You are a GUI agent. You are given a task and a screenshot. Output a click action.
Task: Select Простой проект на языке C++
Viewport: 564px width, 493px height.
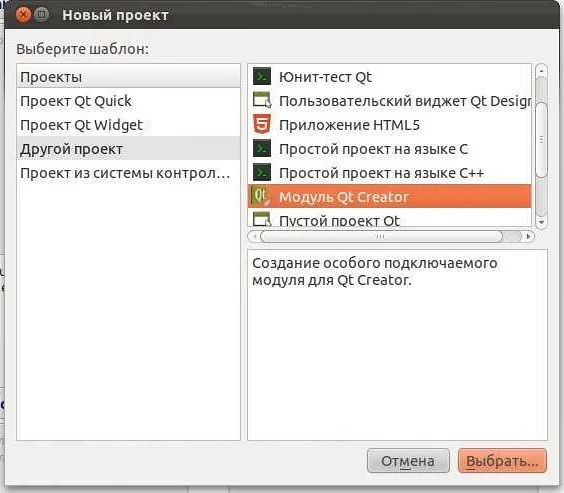click(390, 173)
